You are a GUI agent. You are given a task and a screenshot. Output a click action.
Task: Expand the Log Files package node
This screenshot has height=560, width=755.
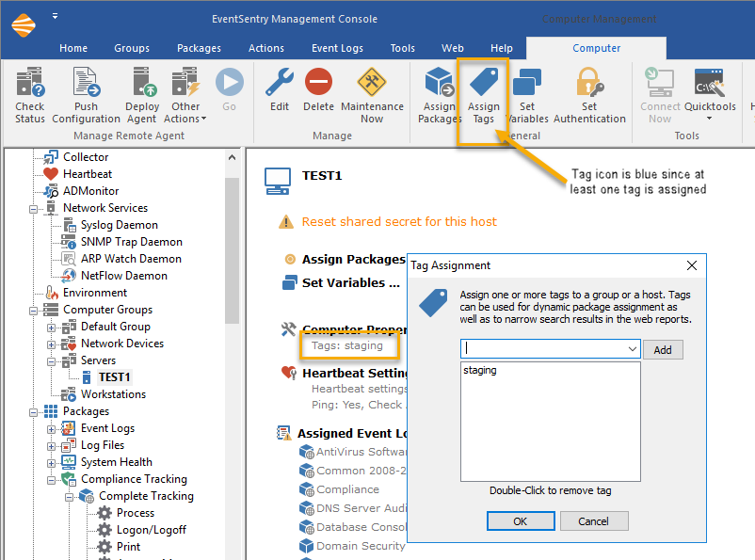coord(51,446)
